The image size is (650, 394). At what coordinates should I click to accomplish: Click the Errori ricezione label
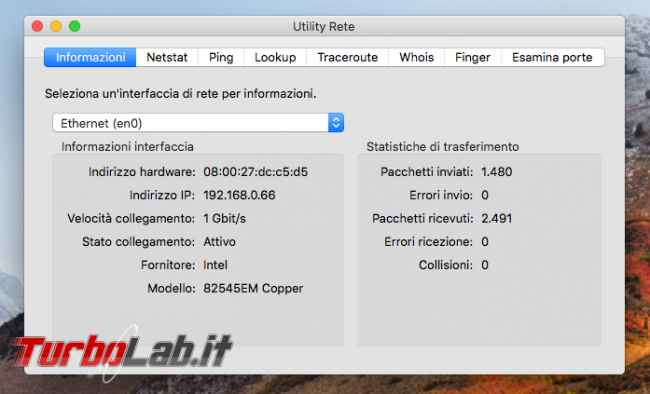click(428, 241)
